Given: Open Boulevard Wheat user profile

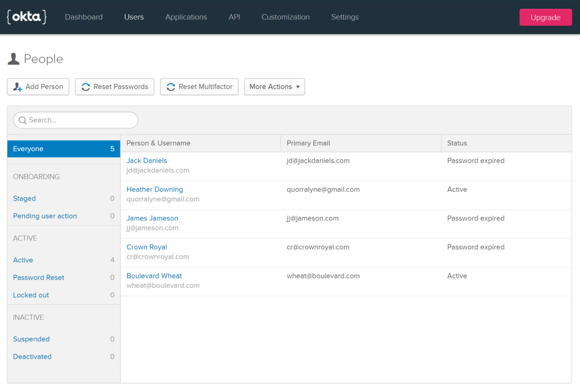Looking at the screenshot, I should point(154,276).
